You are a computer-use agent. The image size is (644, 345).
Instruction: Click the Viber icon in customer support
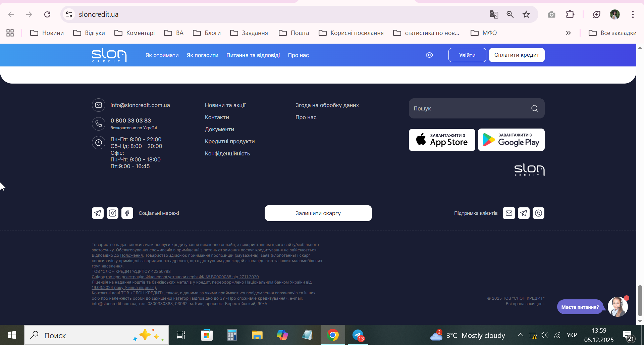click(x=538, y=213)
